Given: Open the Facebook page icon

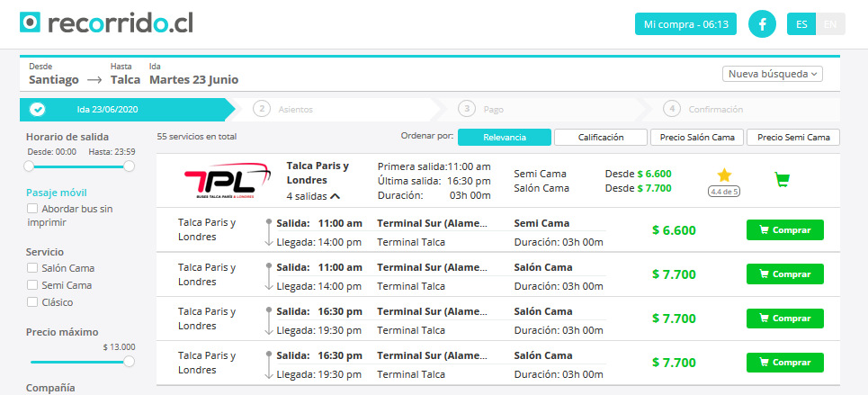Looking at the screenshot, I should (762, 24).
